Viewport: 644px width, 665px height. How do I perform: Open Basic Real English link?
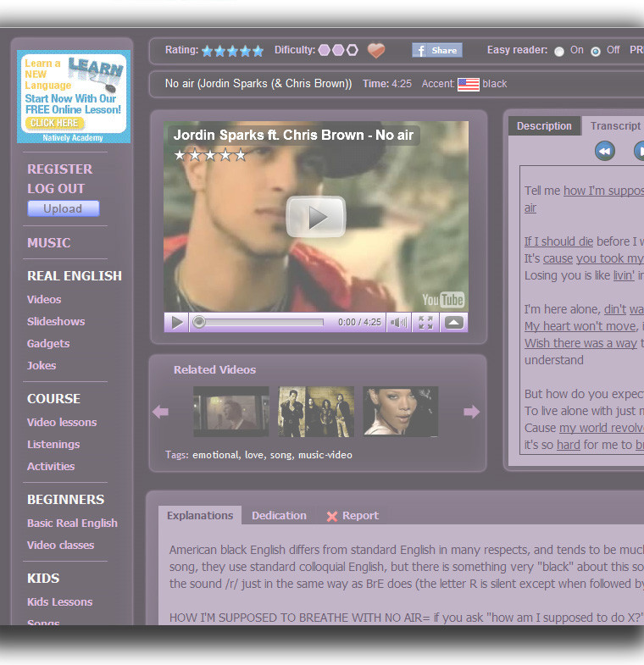73,524
